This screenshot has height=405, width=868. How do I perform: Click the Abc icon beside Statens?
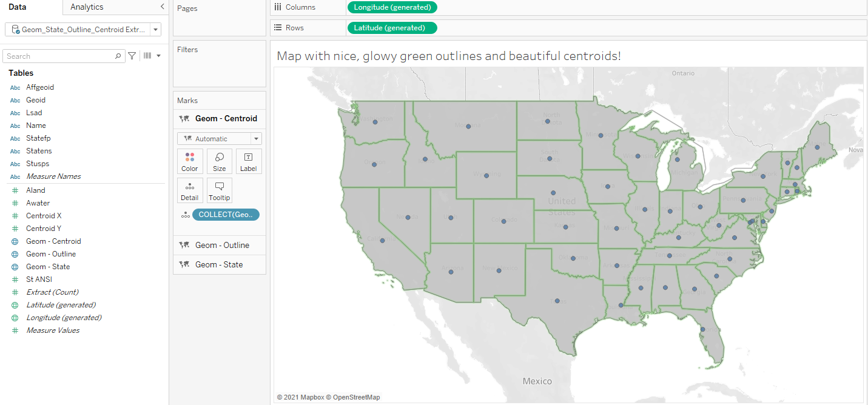pyautogui.click(x=15, y=152)
